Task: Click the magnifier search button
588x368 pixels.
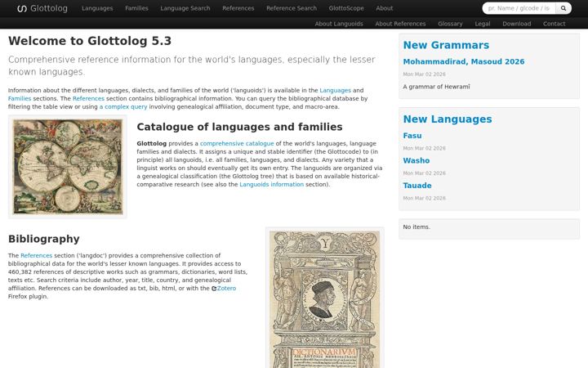Action: 563,8
